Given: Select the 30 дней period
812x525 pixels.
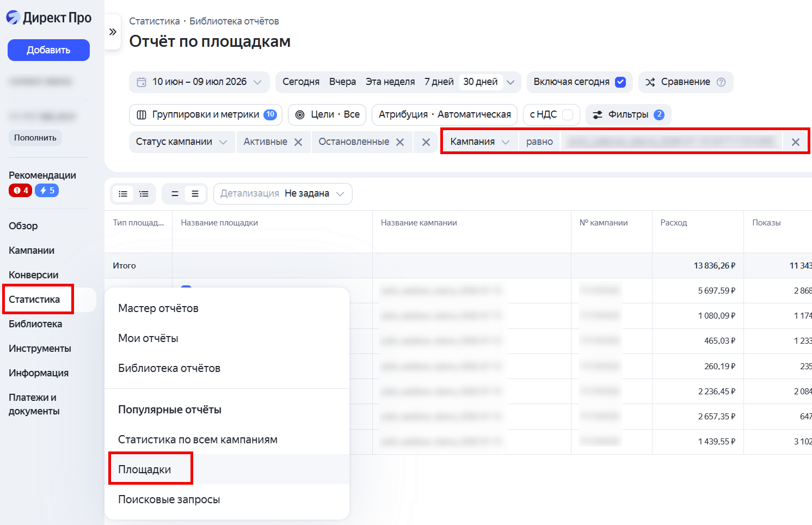Looking at the screenshot, I should (x=480, y=82).
